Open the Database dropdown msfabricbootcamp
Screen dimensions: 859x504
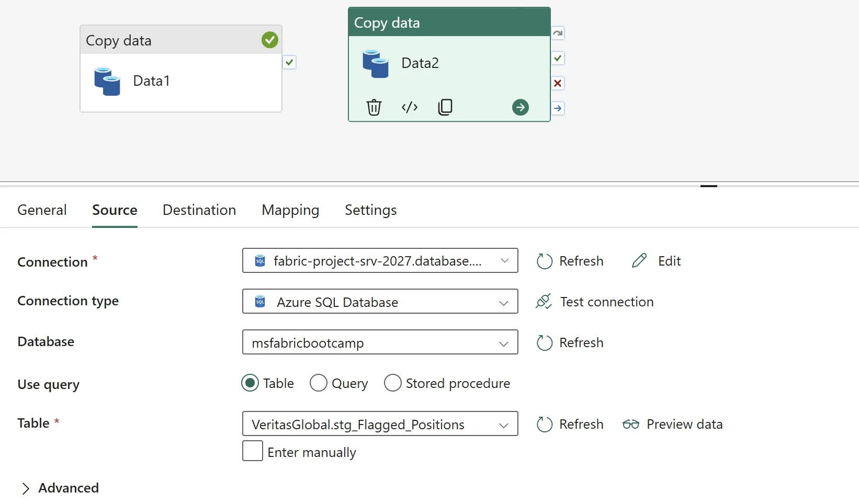tap(380, 342)
